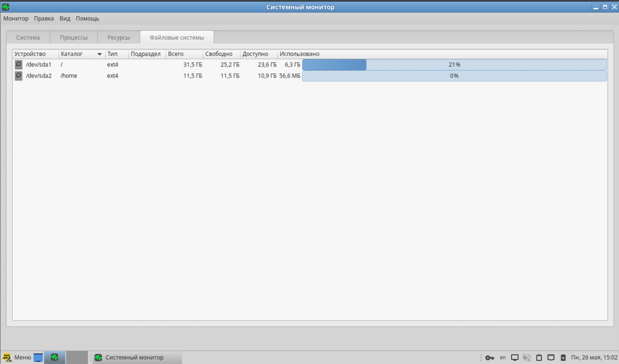This screenshot has width=619, height=364.
Task: Open the Правка menu
Action: (44, 19)
